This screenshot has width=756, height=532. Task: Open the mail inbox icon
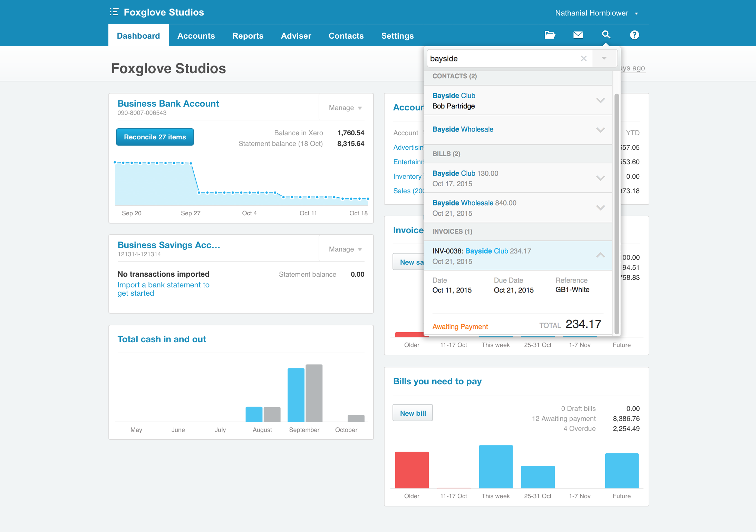[578, 35]
